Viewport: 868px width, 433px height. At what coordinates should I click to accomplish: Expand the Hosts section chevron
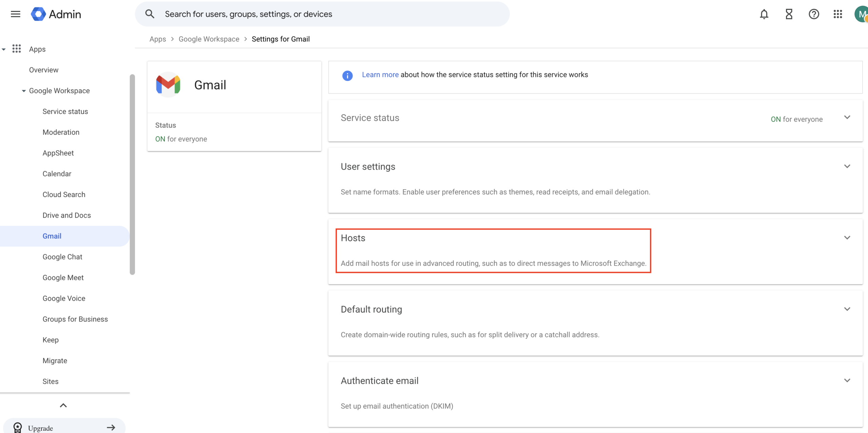[x=847, y=238]
